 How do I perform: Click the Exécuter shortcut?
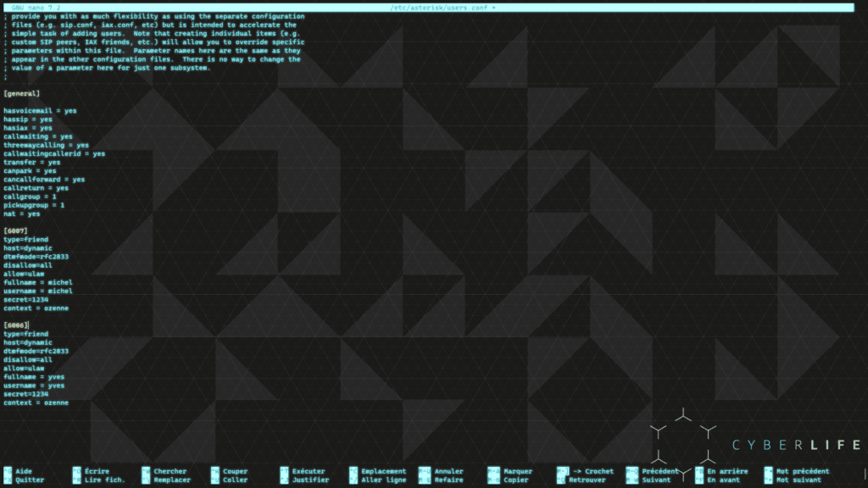coord(308,471)
